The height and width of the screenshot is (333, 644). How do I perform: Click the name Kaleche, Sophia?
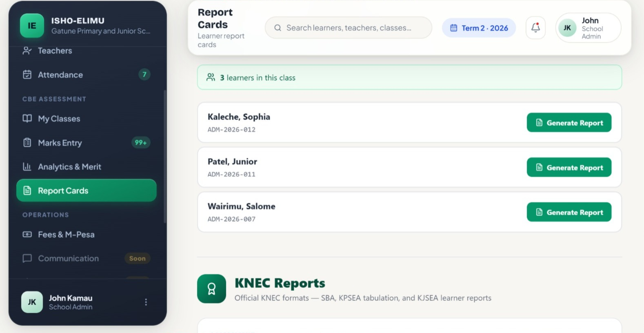(x=239, y=117)
